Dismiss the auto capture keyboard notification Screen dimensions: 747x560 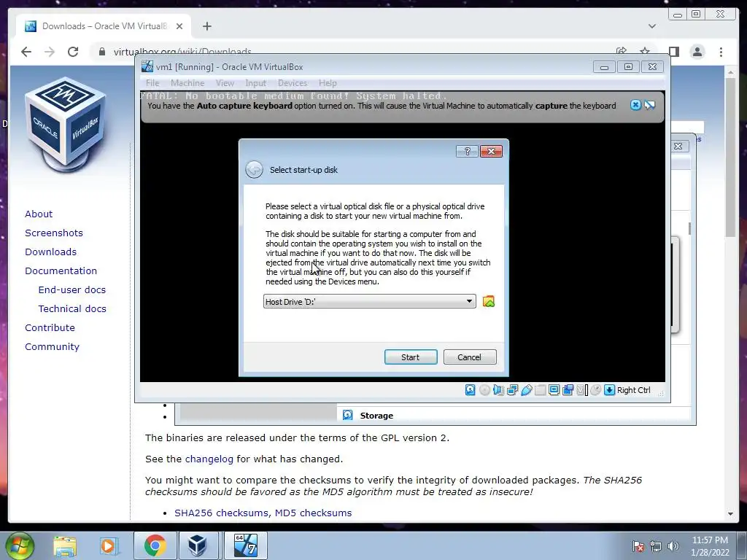(635, 105)
